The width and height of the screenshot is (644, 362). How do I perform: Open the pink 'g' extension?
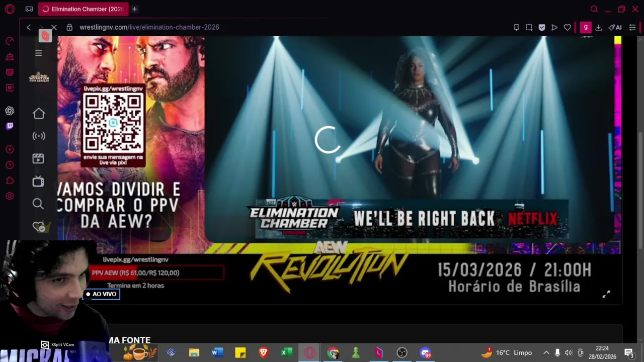585,27
